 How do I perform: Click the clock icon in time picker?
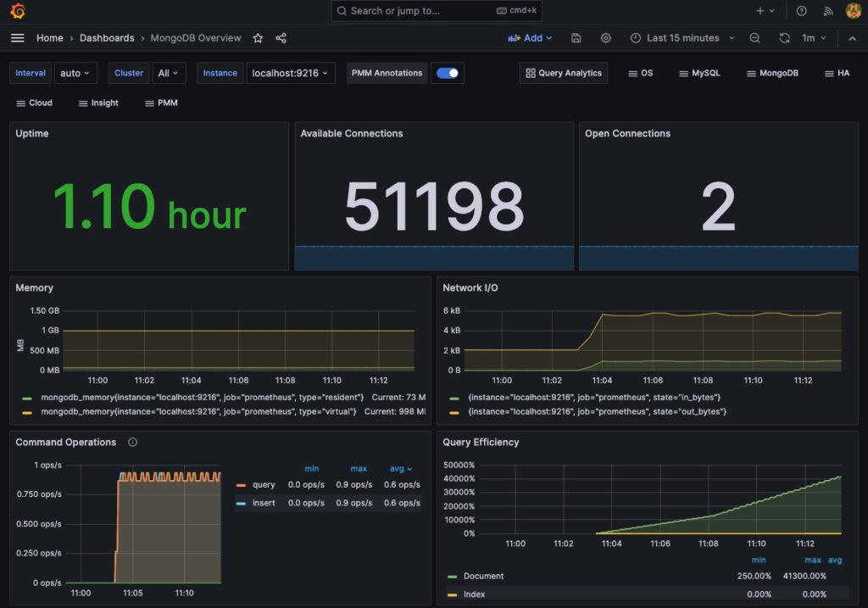[x=636, y=37]
